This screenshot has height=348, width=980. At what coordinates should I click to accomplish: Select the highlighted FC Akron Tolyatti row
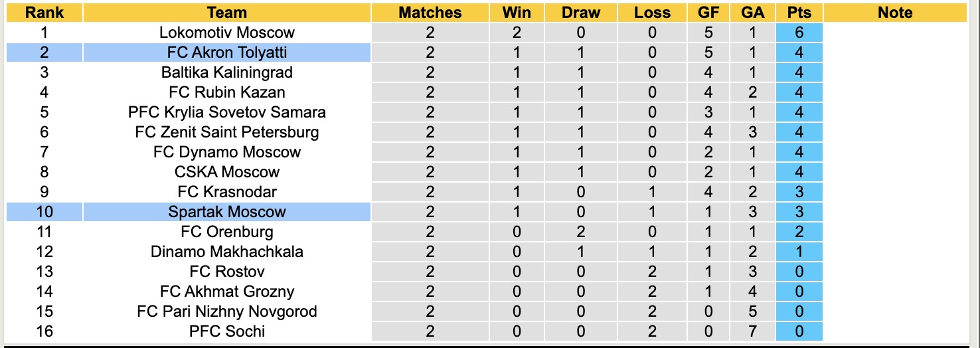(227, 52)
